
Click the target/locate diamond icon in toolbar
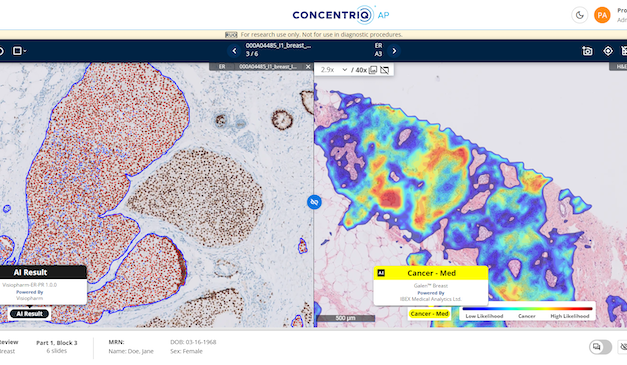click(608, 51)
